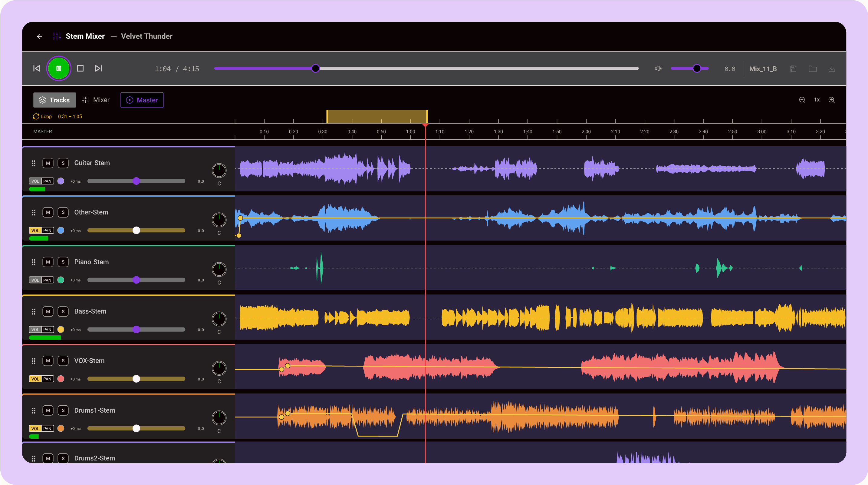The width and height of the screenshot is (868, 485).
Task: Save the mix with the floppy icon
Action: click(793, 69)
